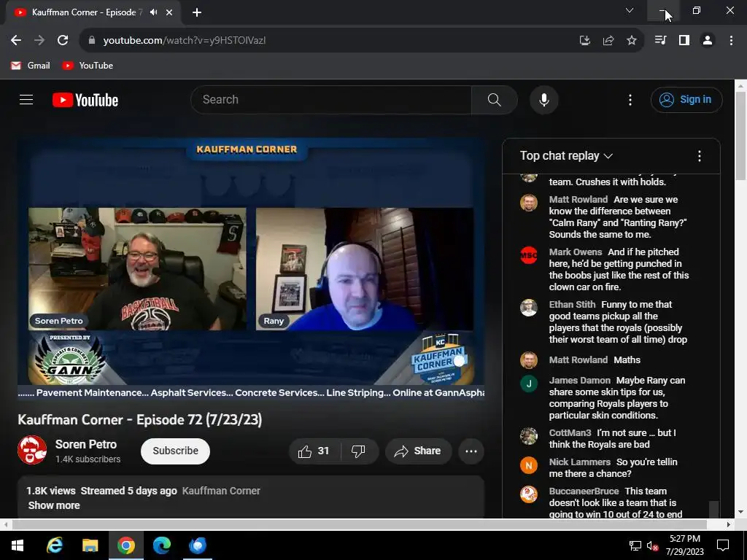Image resolution: width=747 pixels, height=560 pixels.
Task: Click the Share button
Action: tap(418, 451)
